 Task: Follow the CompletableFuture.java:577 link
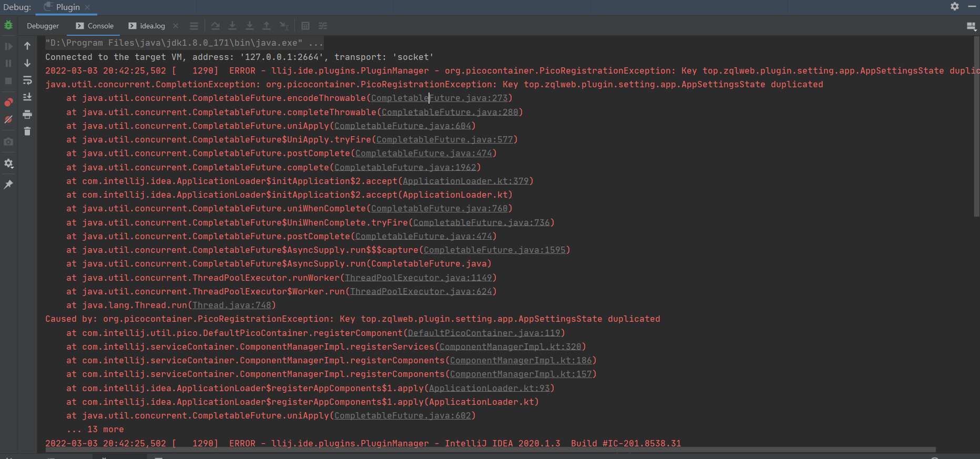445,139
